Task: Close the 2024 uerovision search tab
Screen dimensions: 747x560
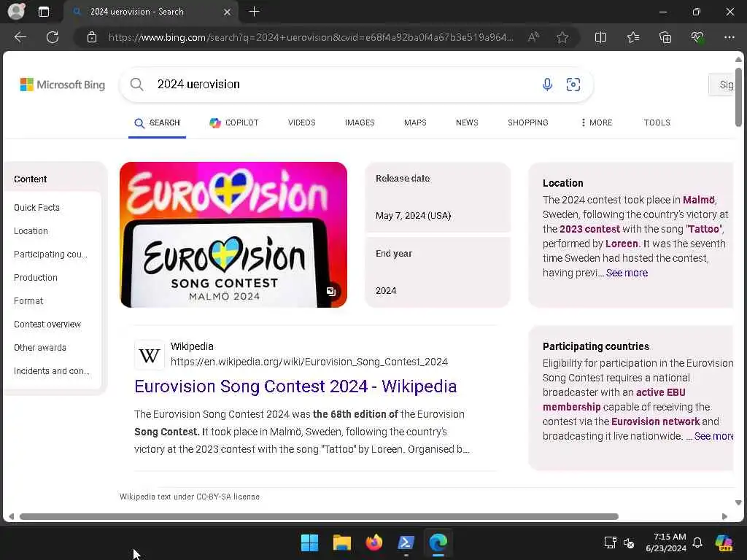Action: point(228,12)
